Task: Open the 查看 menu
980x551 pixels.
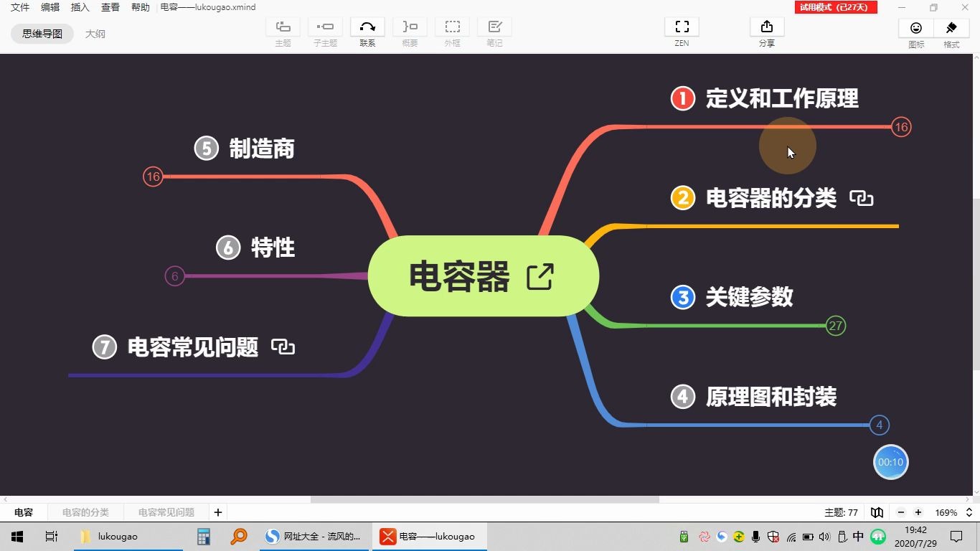Action: (x=110, y=7)
